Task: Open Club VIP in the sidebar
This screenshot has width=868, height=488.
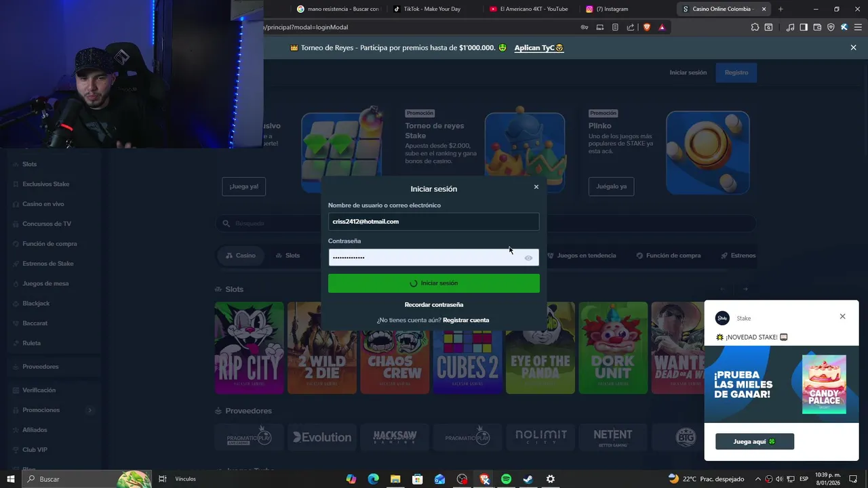Action: [x=35, y=450]
